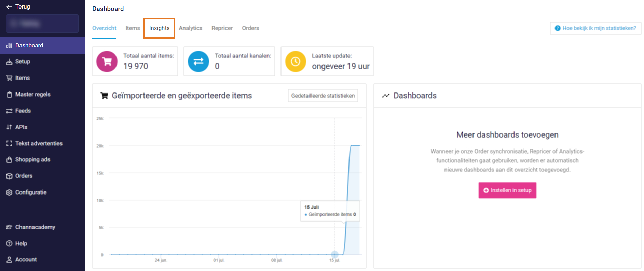Click the trend line icon beside Dashboards
644x271 pixels.
pos(386,96)
